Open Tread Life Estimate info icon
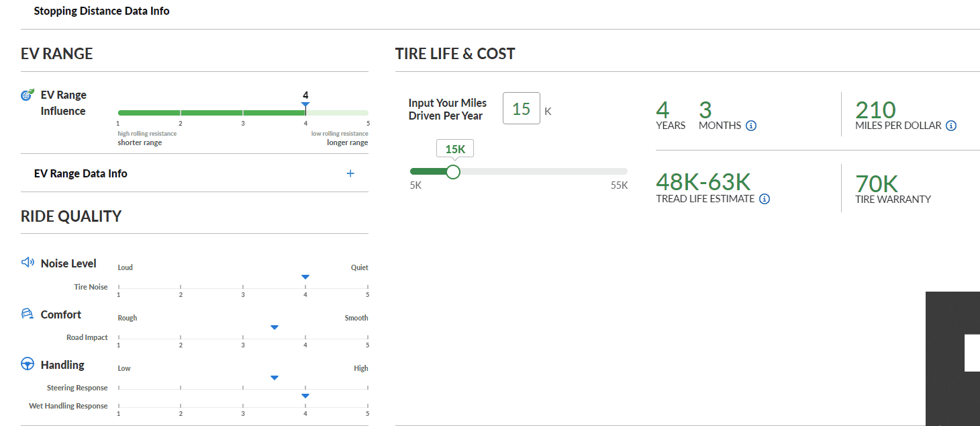 pos(765,199)
